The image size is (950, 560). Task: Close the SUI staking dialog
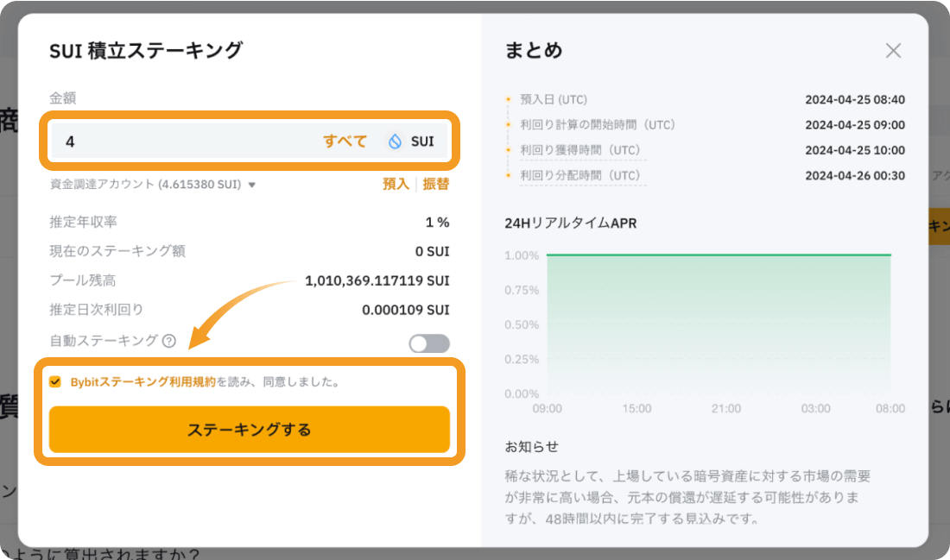click(893, 50)
